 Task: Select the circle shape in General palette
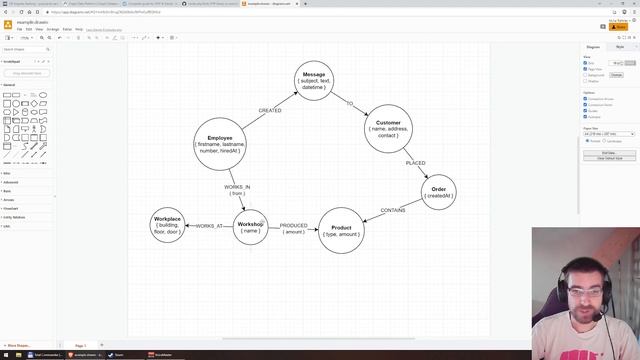tap(16, 104)
